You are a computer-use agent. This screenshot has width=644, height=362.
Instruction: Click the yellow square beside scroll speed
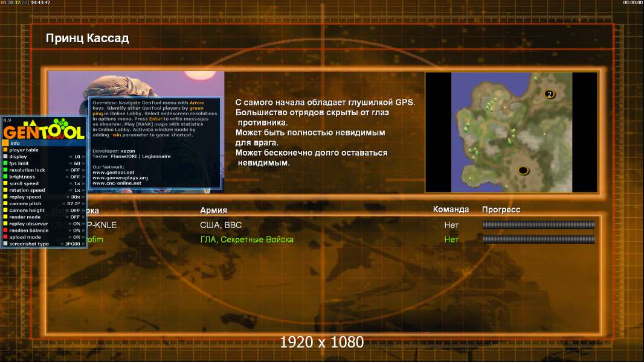click(5, 183)
